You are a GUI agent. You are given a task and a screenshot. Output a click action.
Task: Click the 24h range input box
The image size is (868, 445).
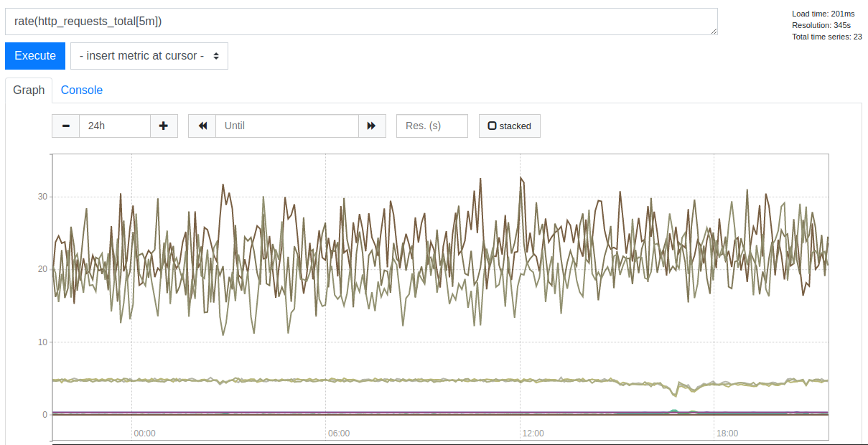[114, 126]
